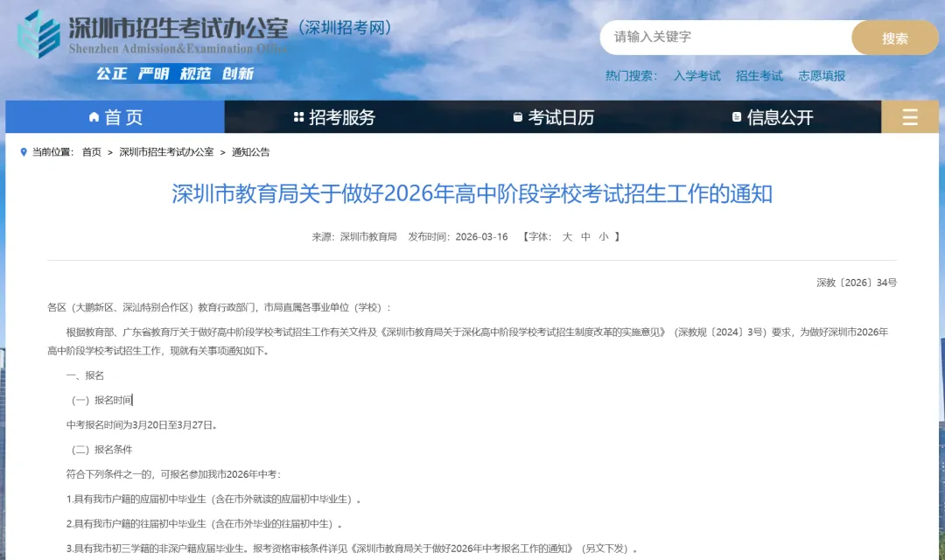Click the calendar icon beside 考试日历

516,116
